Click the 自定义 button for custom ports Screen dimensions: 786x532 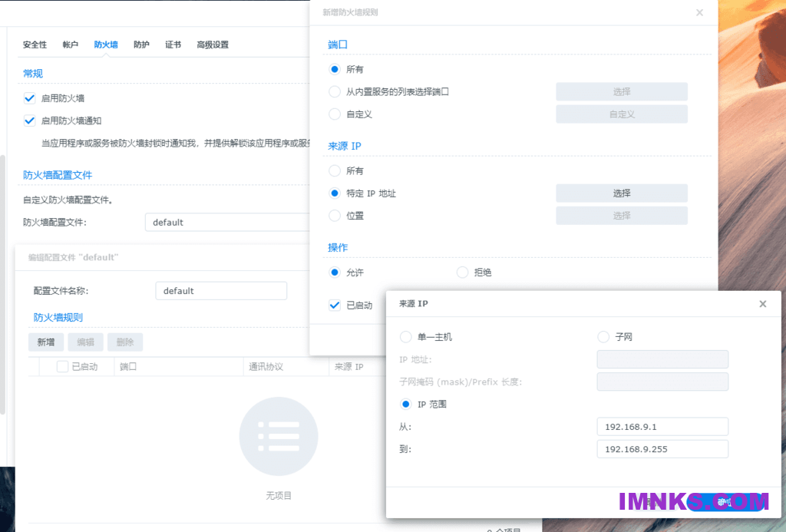(x=622, y=114)
